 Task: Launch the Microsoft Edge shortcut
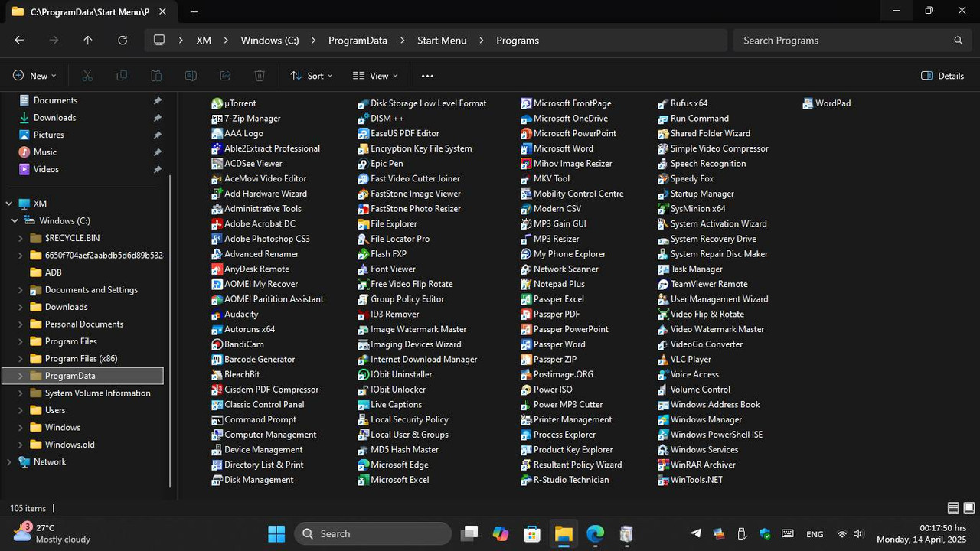click(399, 465)
